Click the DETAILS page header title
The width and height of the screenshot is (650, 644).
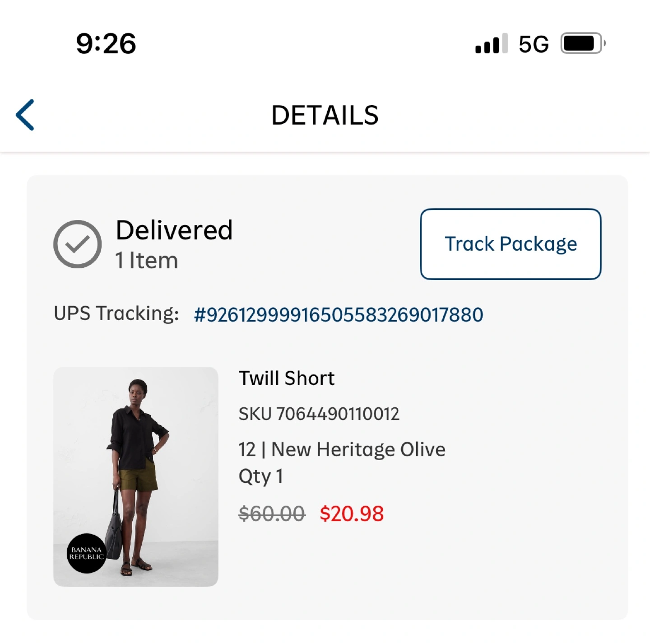coord(325,115)
